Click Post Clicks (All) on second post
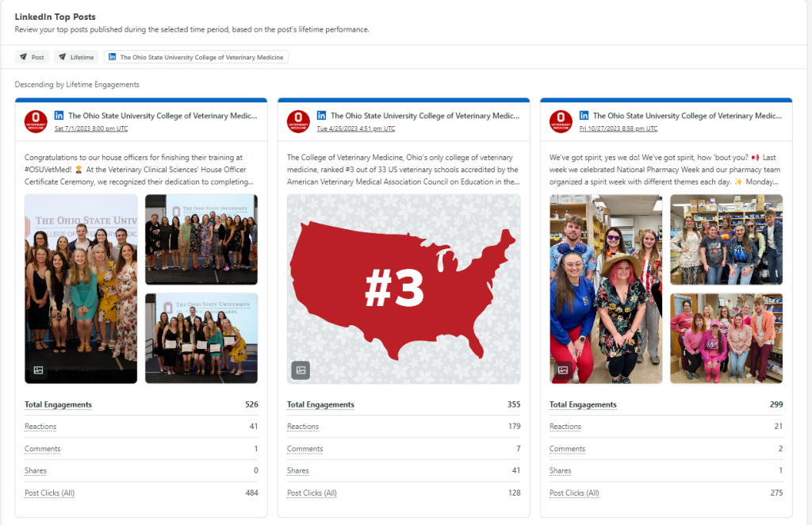 coord(312,493)
